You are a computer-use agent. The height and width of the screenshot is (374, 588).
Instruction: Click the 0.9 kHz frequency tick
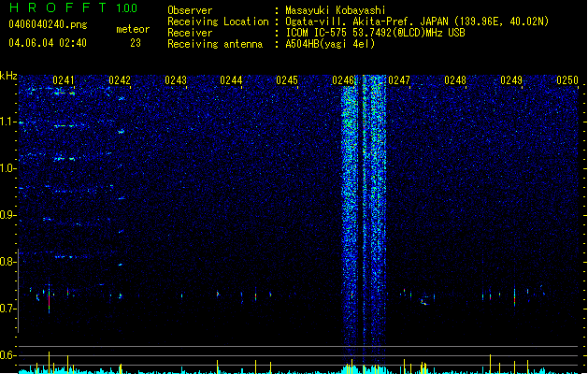point(8,215)
